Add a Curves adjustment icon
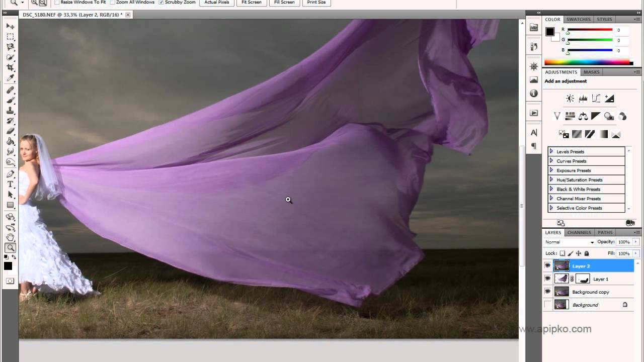 (x=596, y=99)
